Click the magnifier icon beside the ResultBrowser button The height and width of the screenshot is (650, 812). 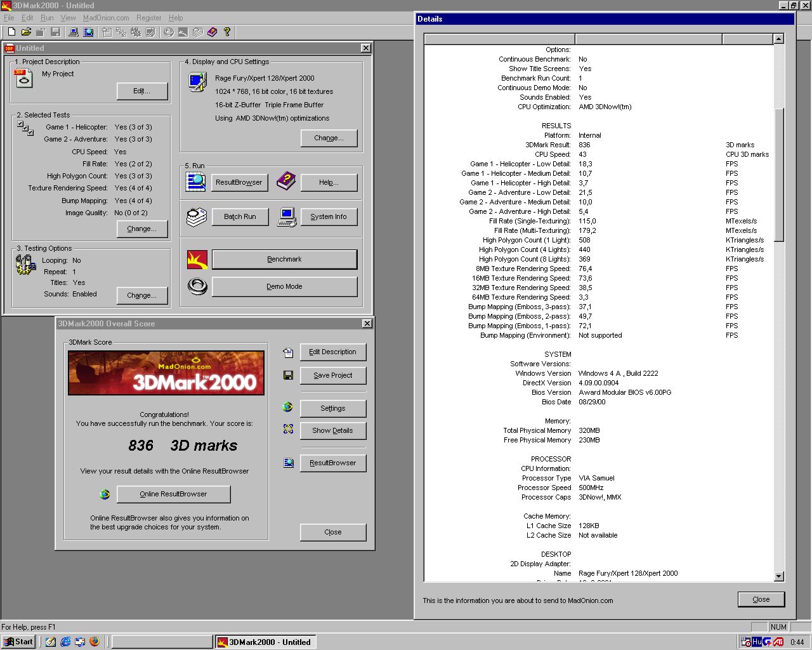coord(196,182)
